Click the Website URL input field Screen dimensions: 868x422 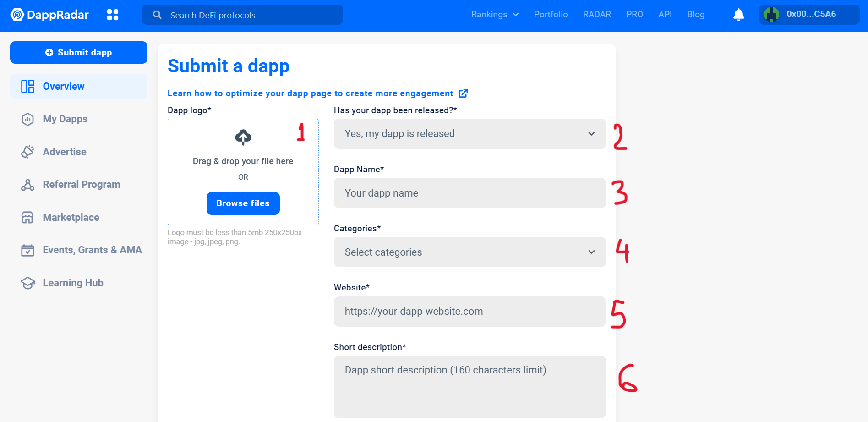469,312
